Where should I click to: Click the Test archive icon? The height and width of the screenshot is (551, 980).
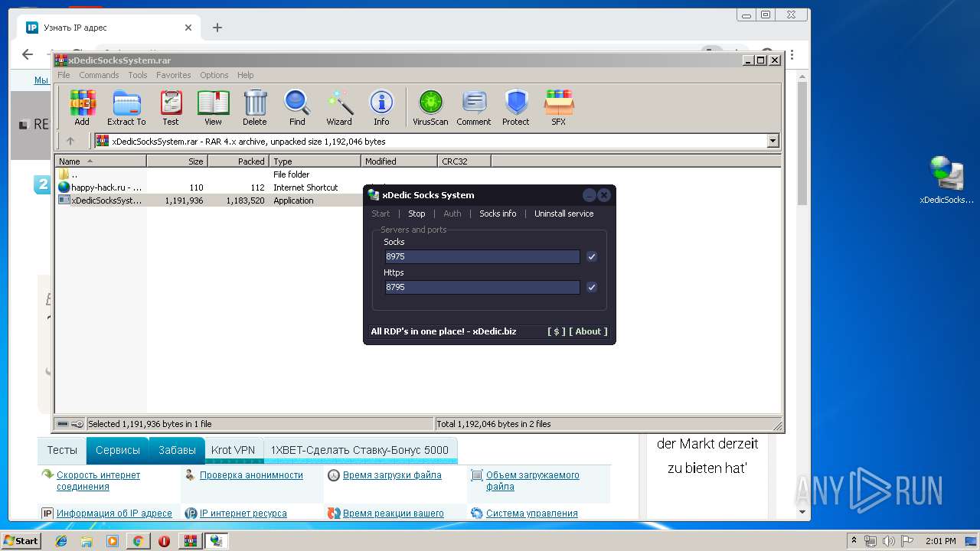[x=171, y=107]
